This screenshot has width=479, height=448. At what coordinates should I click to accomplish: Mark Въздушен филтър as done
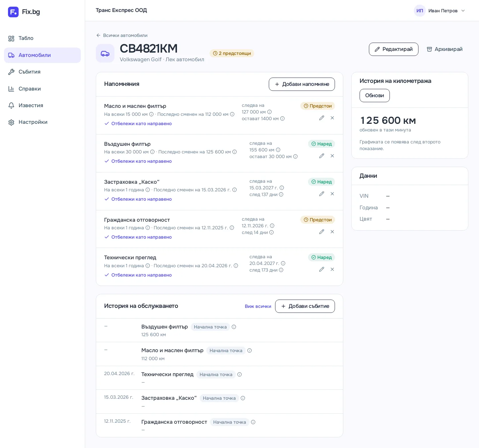pos(138,161)
